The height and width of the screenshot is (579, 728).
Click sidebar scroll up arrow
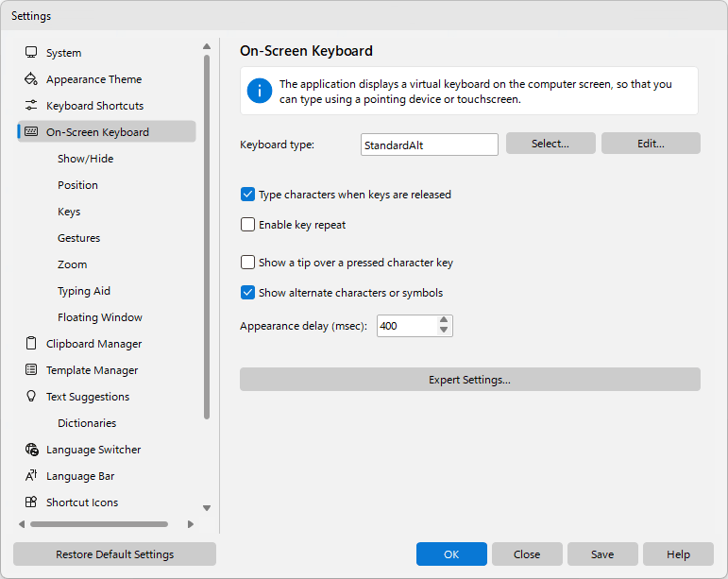(x=207, y=46)
